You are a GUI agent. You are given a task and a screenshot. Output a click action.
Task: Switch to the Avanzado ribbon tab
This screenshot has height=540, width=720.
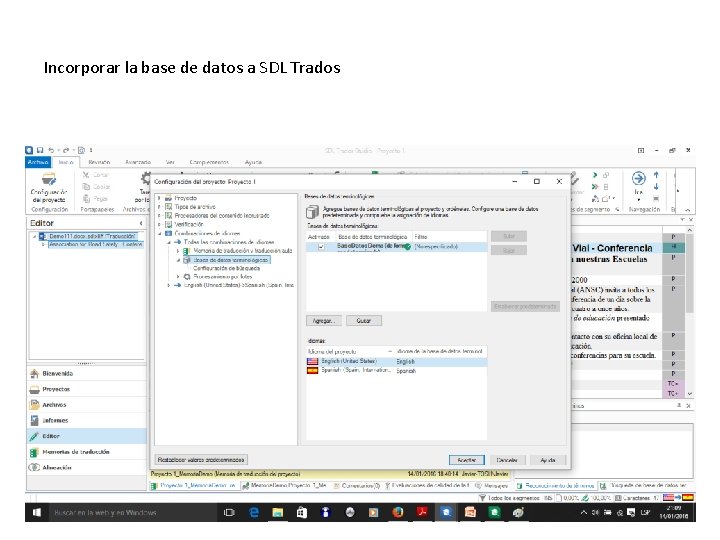click(x=138, y=162)
